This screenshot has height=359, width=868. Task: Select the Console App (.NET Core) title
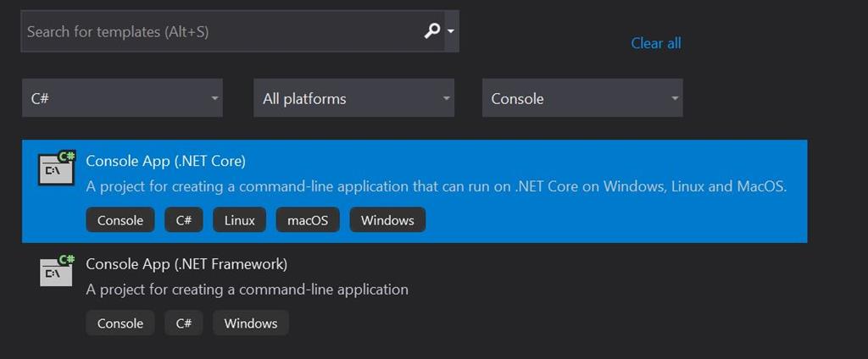[x=165, y=161]
